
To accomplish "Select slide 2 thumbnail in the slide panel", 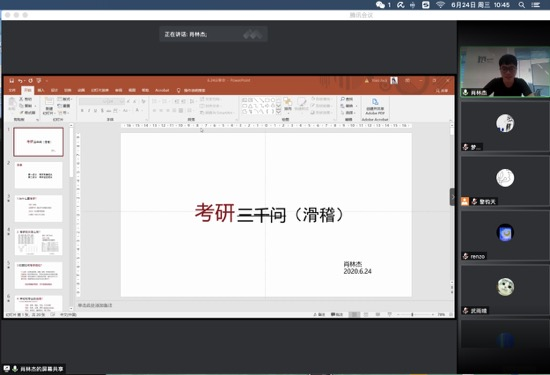I will click(x=39, y=175).
